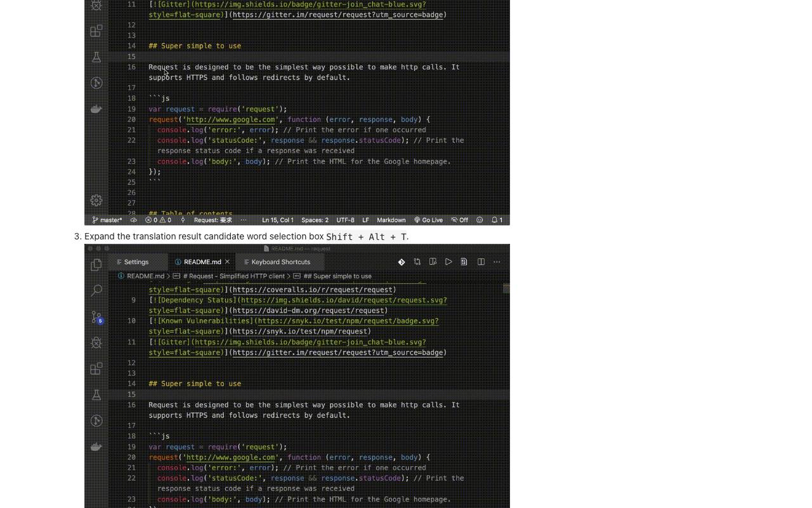This screenshot has height=508, width=812.
Task: Open Run and Debug view in lower screenshot
Action: click(x=96, y=343)
